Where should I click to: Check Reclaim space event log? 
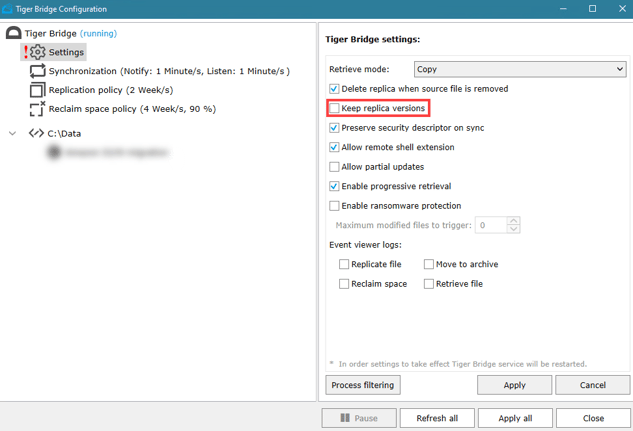pos(344,284)
